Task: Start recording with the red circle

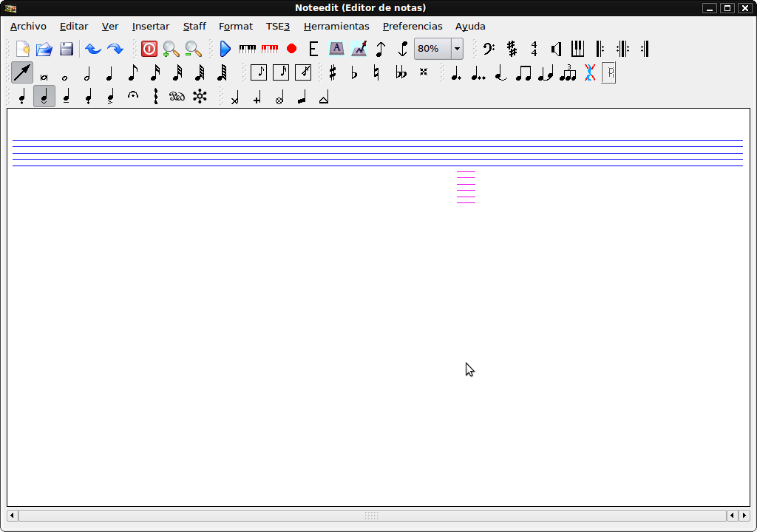Action: tap(291, 49)
